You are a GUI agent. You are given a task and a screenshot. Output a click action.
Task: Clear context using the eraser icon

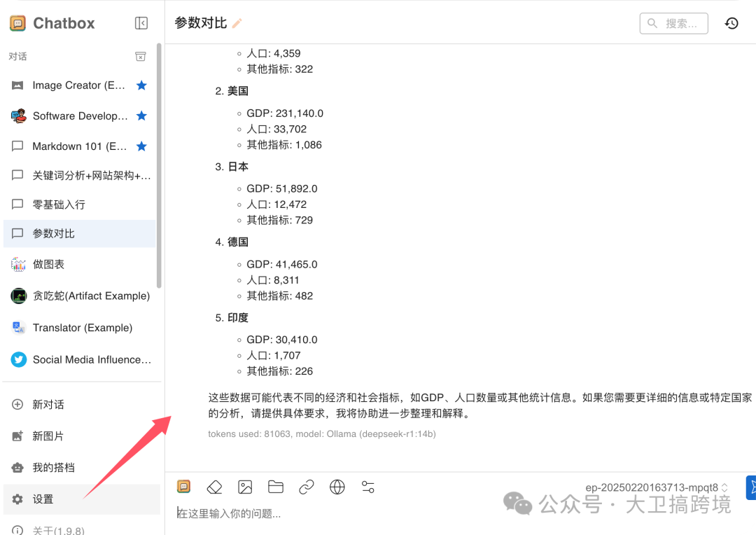click(x=214, y=487)
